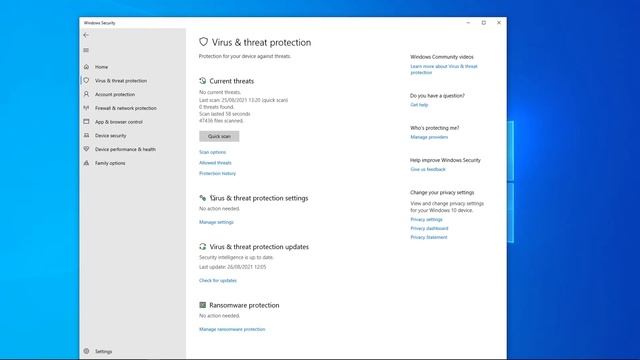This screenshot has height=360, width=640.
Task: Click the protection updates refresh icon
Action: pos(202,247)
